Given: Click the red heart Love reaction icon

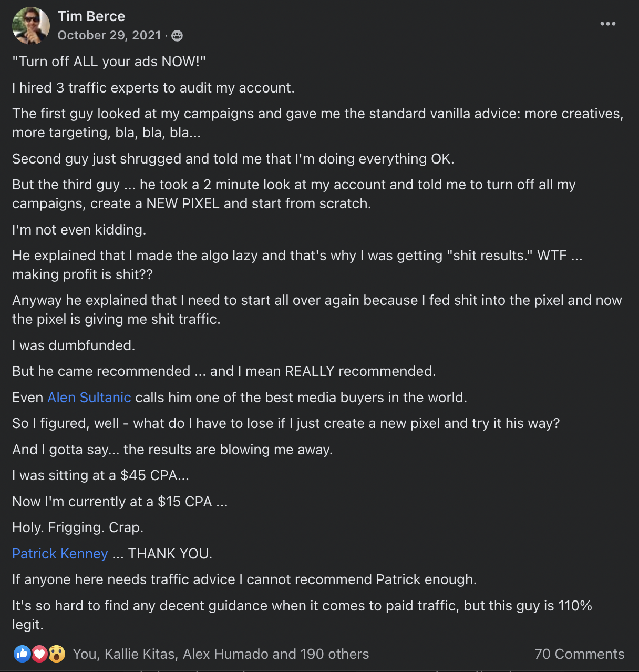Looking at the screenshot, I should coord(39,654).
